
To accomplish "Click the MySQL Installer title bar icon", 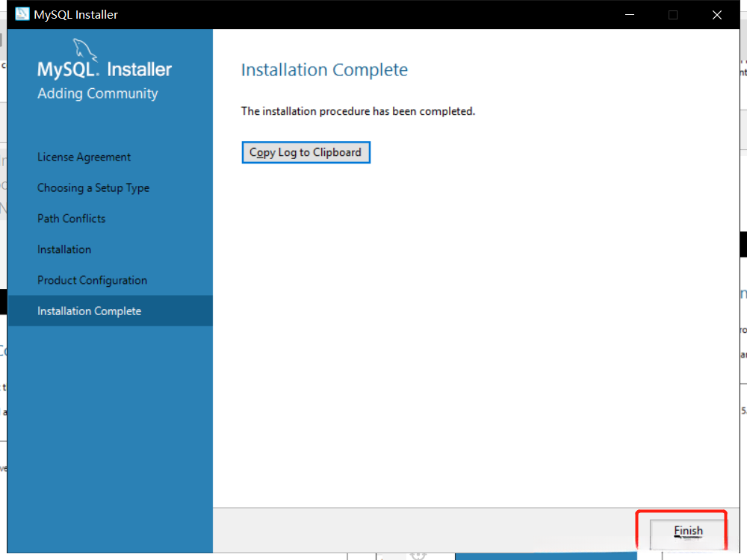I will point(22,14).
